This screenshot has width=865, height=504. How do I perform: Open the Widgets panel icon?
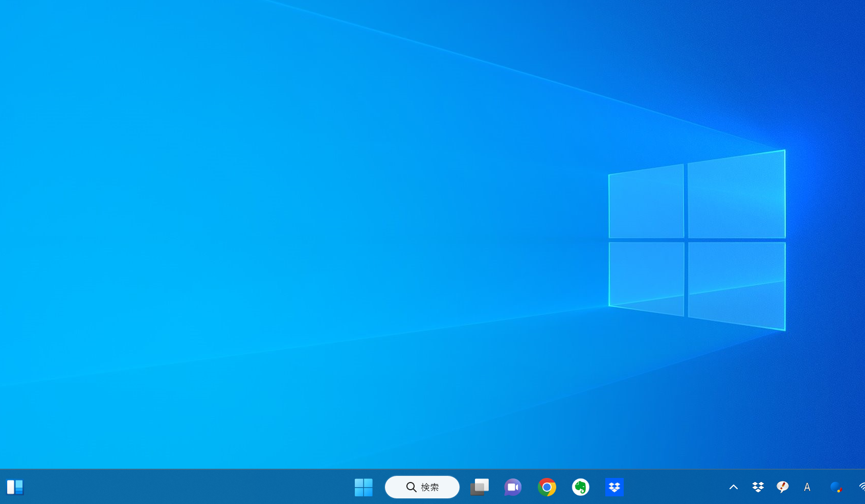click(15, 487)
